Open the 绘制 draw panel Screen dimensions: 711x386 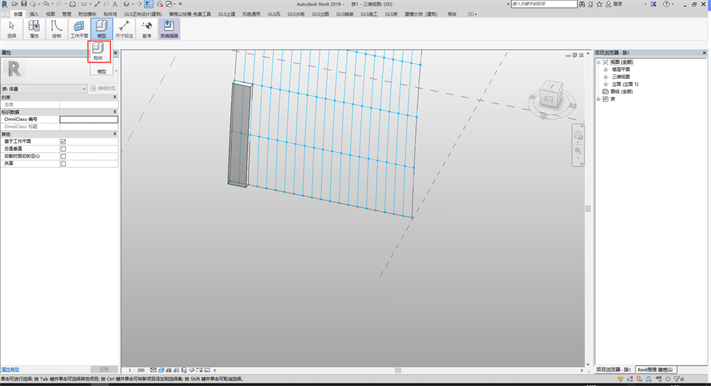(56, 29)
